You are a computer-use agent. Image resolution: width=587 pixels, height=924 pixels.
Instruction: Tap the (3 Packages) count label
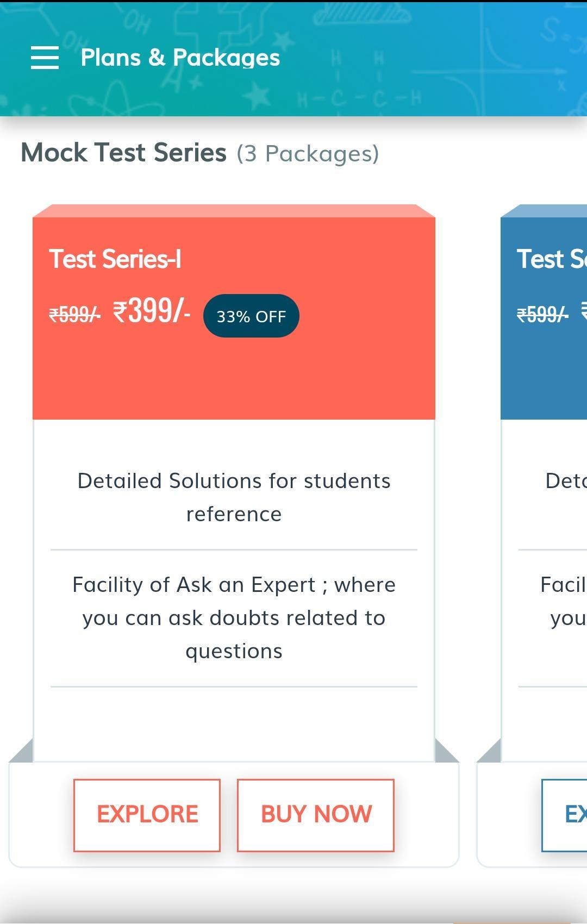coord(308,154)
